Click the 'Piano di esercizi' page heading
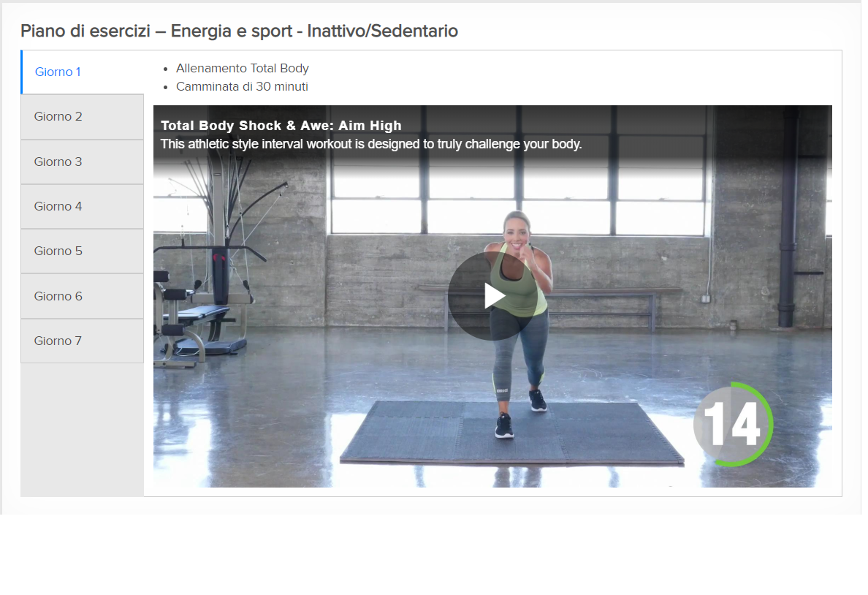The width and height of the screenshot is (868, 595). [x=239, y=31]
